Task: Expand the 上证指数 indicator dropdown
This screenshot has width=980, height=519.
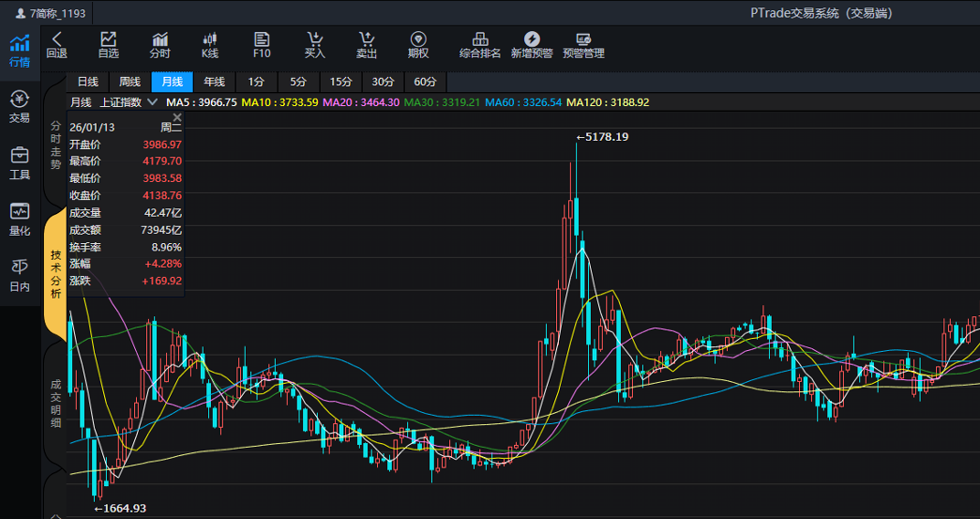Action: click(128, 102)
